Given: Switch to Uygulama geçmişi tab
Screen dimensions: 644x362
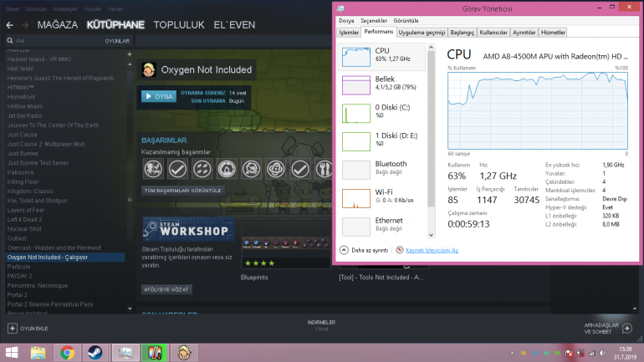Looking at the screenshot, I should click(422, 33).
